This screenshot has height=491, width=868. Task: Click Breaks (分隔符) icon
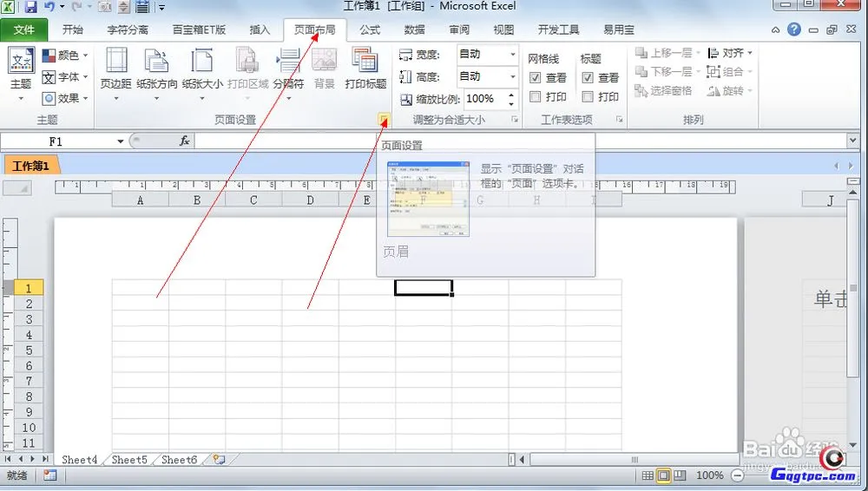coord(288,61)
